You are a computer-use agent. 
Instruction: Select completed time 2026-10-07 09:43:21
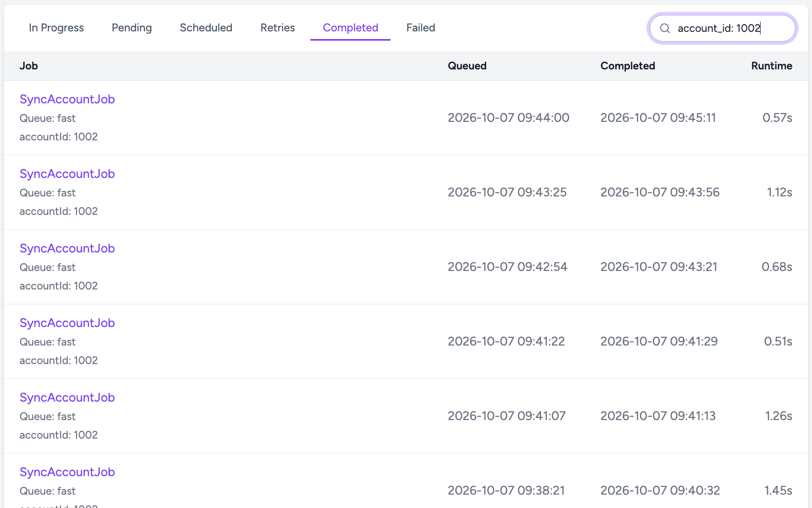pyautogui.click(x=659, y=267)
